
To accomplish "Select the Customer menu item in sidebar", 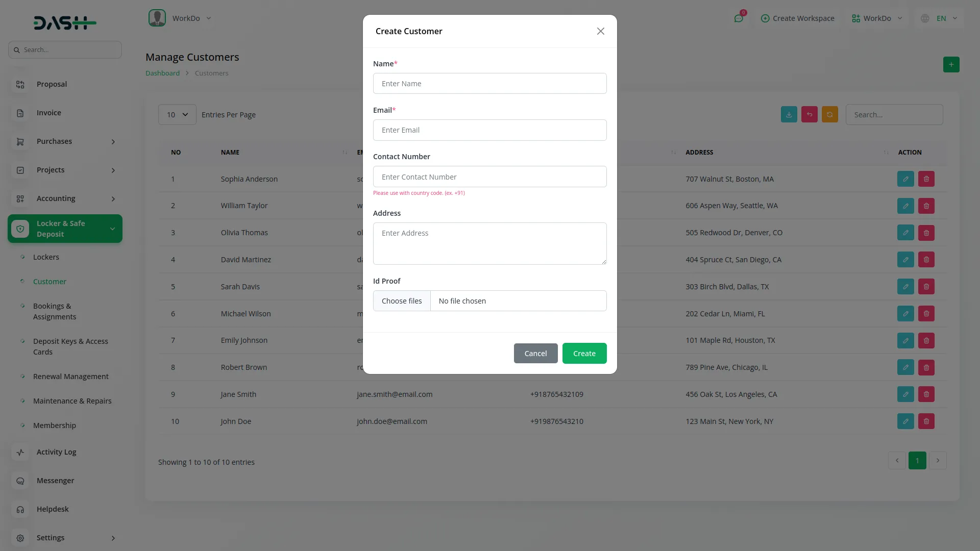I will (x=50, y=281).
